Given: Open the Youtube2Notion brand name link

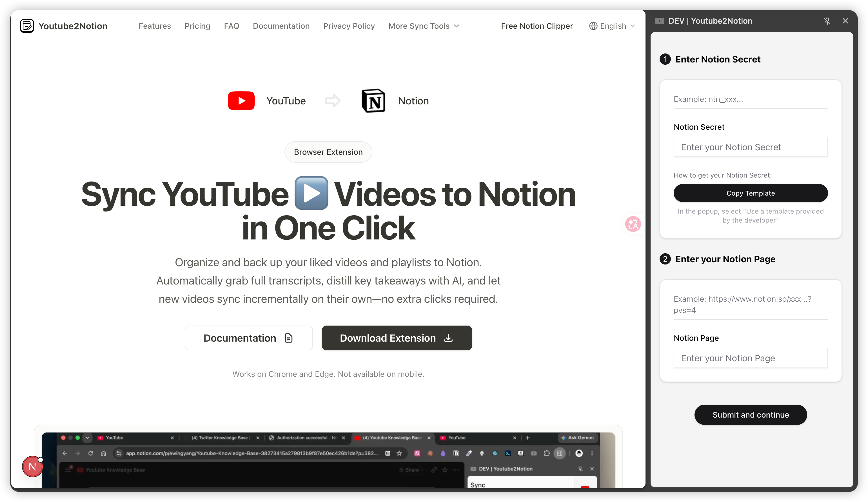Looking at the screenshot, I should (73, 26).
